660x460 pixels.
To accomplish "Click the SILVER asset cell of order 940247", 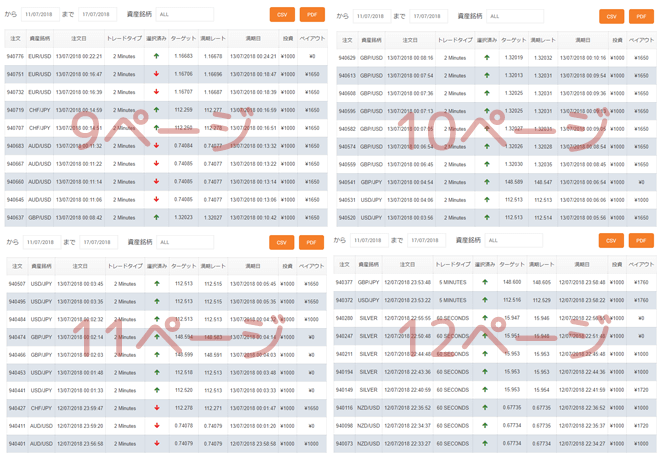I will (368, 336).
